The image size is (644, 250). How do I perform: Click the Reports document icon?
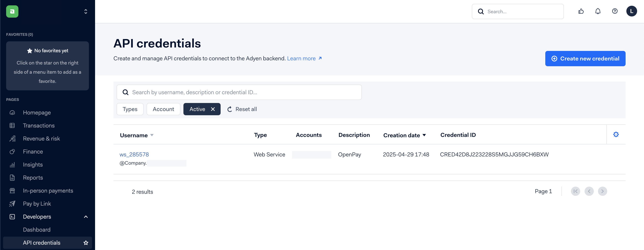tap(12, 178)
